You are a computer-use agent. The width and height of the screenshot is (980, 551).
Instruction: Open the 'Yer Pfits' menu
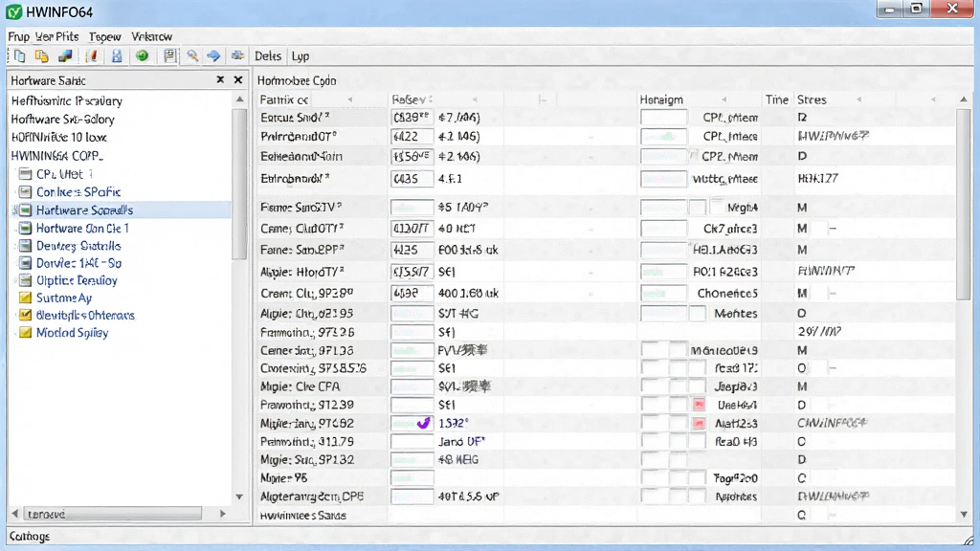56,37
